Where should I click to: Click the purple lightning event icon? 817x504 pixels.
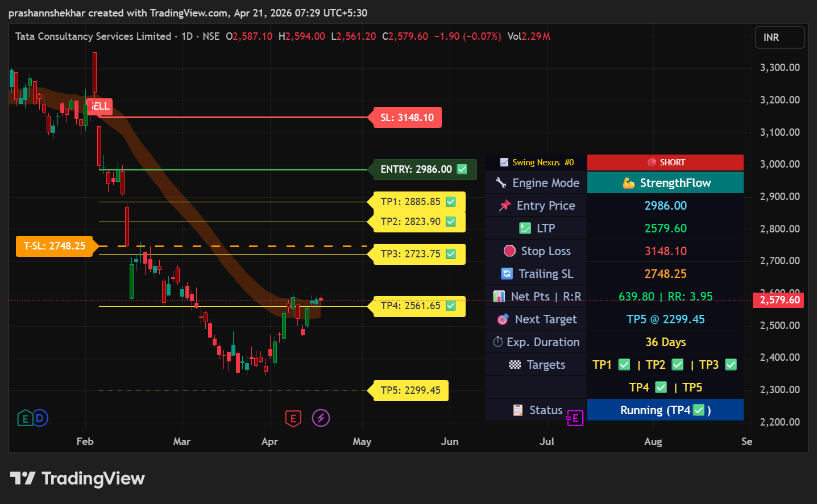pyautogui.click(x=321, y=418)
